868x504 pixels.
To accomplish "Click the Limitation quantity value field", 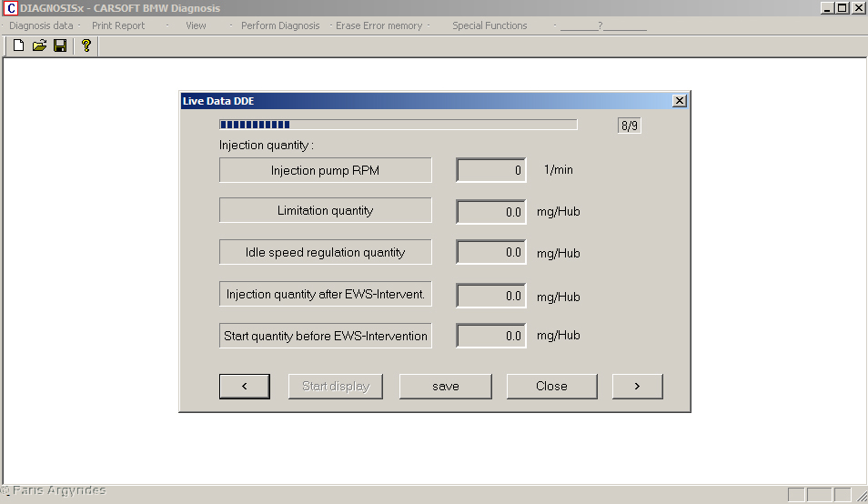I will click(x=491, y=212).
